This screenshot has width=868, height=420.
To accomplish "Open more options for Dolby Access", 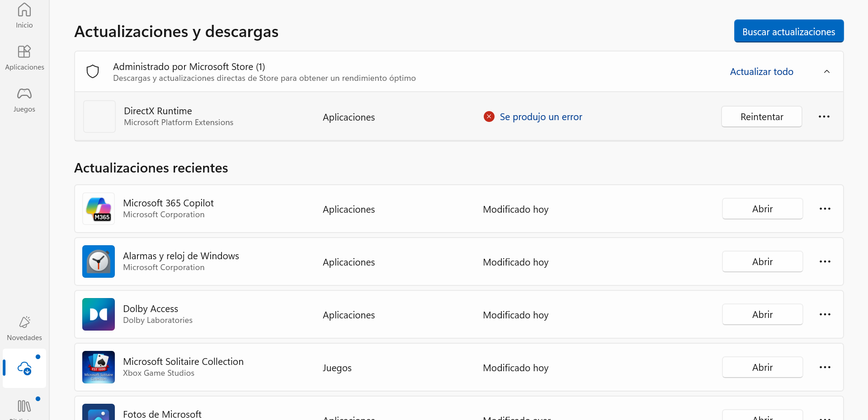I will tap(825, 314).
